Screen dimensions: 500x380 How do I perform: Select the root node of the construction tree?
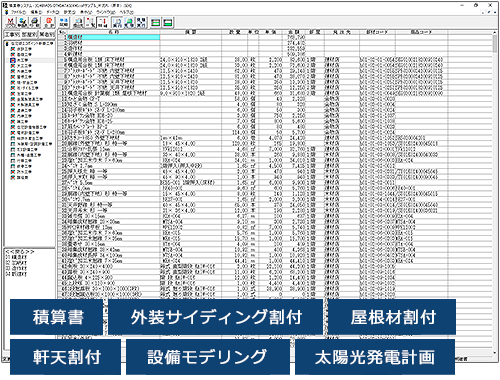point(29,43)
